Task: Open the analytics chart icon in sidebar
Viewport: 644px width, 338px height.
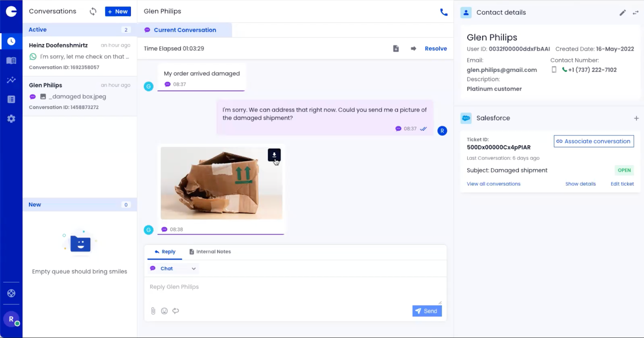Action: pos(11,80)
